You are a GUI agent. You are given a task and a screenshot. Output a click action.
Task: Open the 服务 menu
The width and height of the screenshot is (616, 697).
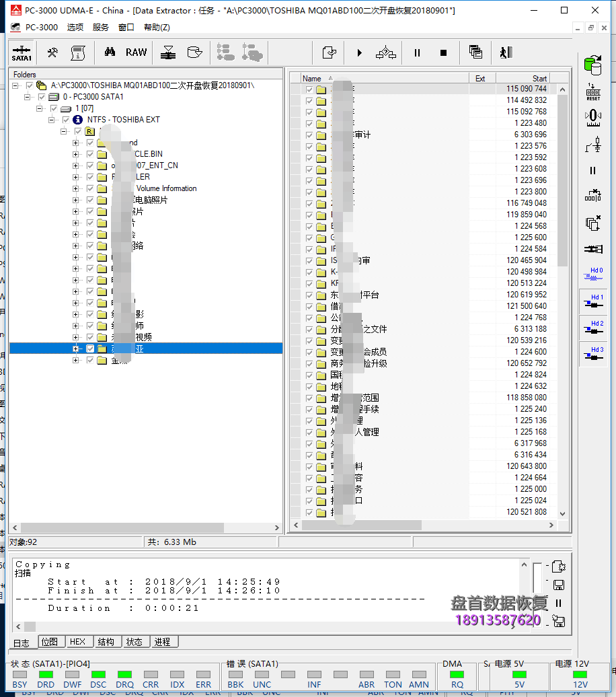[101, 28]
